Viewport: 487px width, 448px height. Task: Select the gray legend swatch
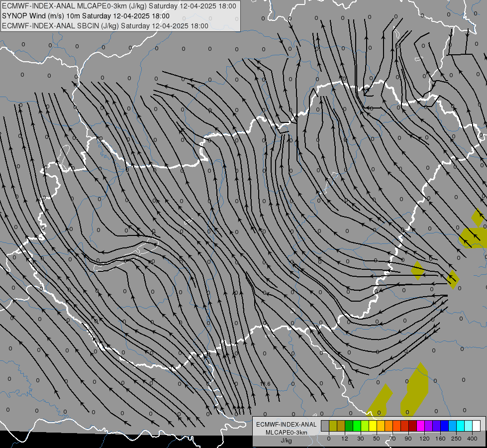325,426
